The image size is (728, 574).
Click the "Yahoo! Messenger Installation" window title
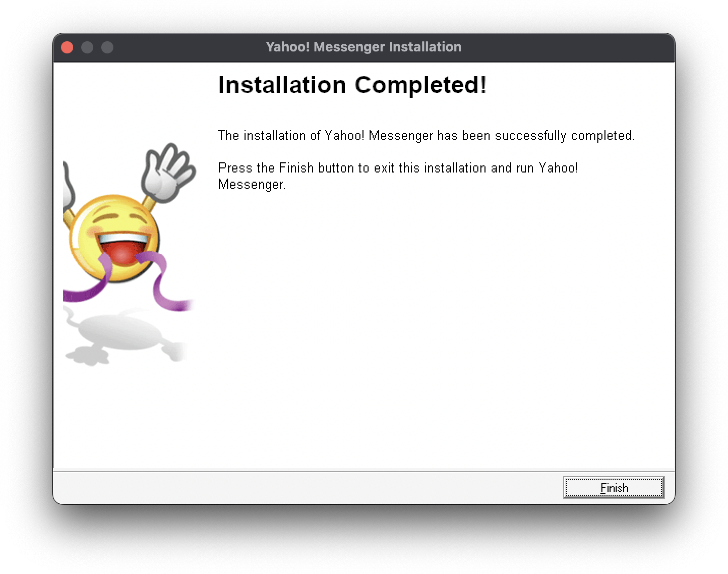click(x=363, y=47)
